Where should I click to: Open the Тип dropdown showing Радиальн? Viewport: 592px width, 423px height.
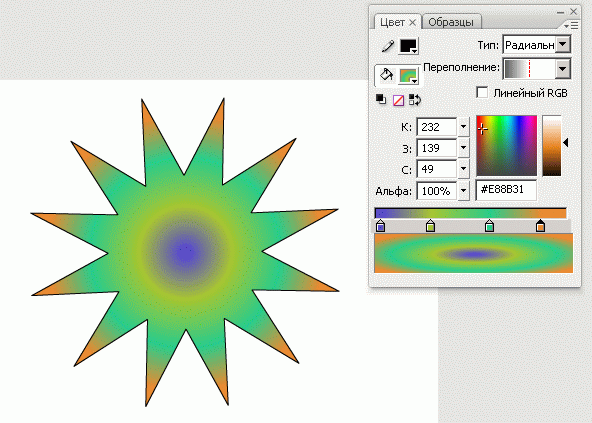tap(537, 45)
